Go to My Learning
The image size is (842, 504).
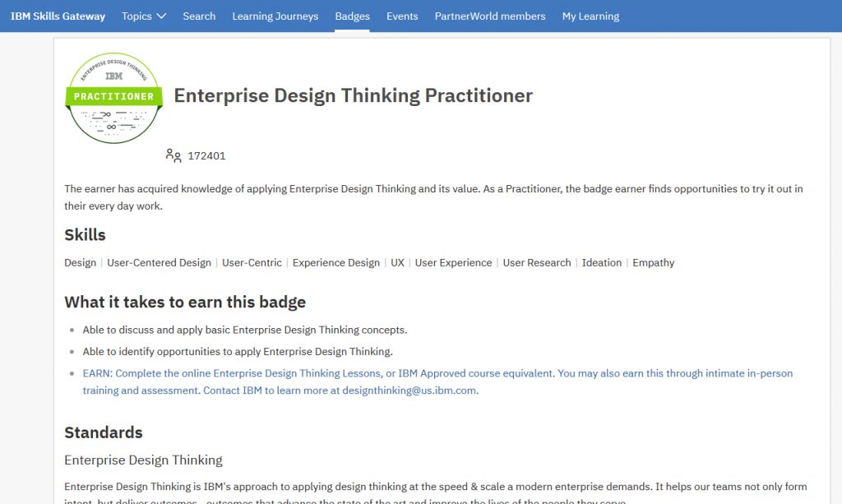click(x=590, y=16)
